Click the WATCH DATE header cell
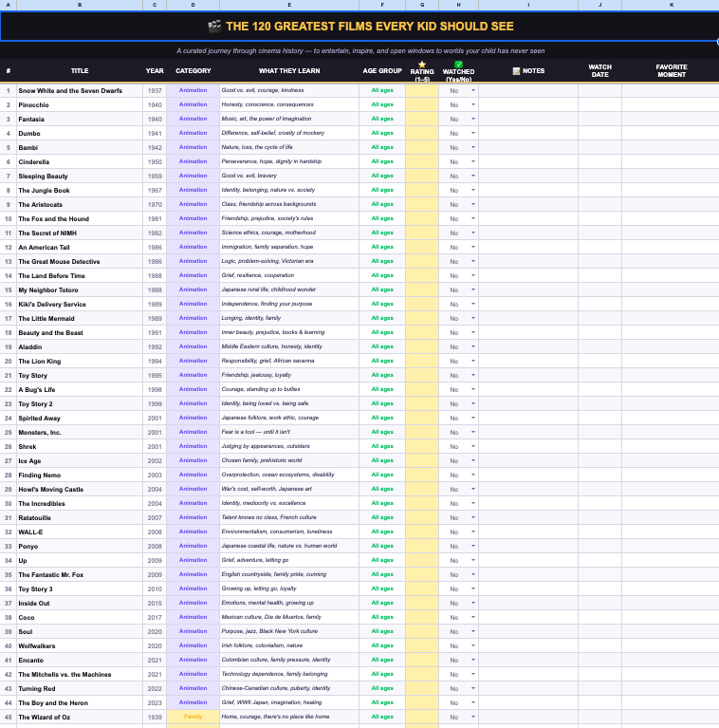The image size is (719, 728). pyautogui.click(x=599, y=70)
